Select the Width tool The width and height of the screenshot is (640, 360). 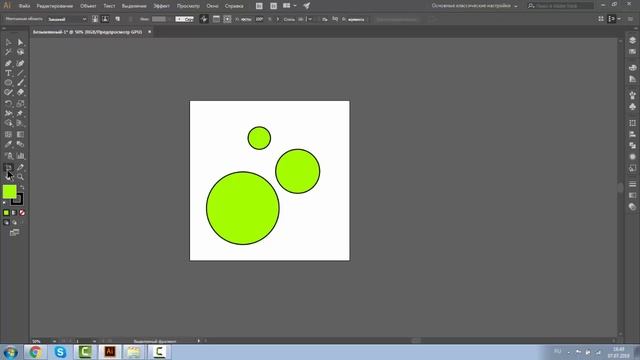click(x=8, y=113)
